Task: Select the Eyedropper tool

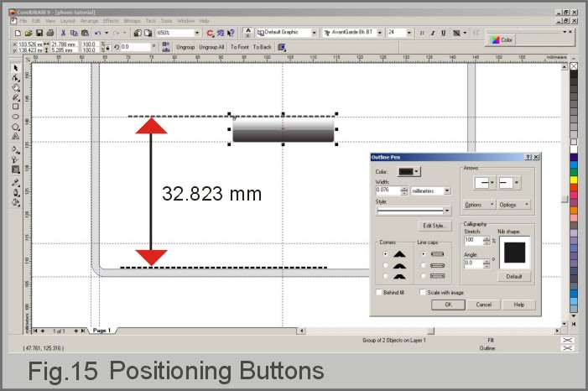Action: pyautogui.click(x=15, y=183)
